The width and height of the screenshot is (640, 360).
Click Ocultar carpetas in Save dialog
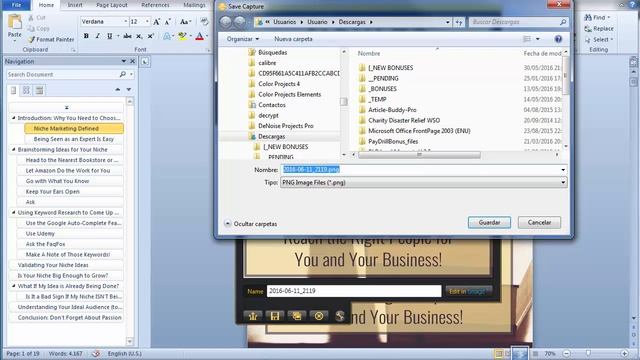251,224
